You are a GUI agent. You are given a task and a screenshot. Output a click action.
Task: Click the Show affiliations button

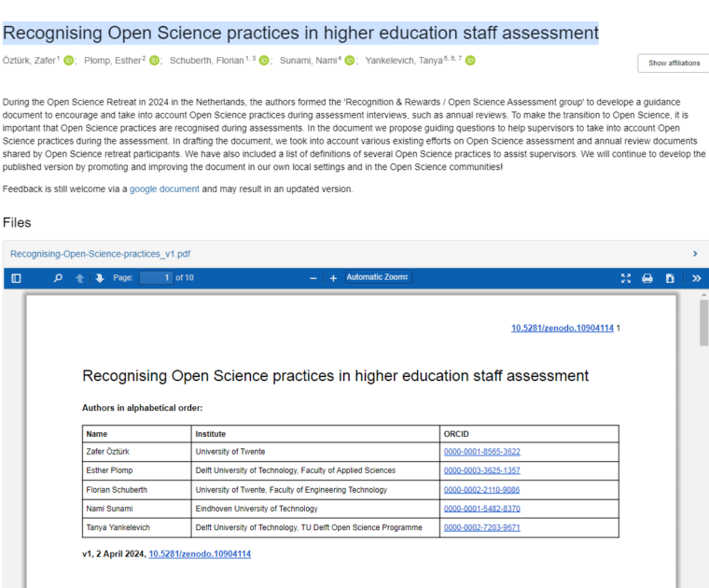pyautogui.click(x=674, y=63)
